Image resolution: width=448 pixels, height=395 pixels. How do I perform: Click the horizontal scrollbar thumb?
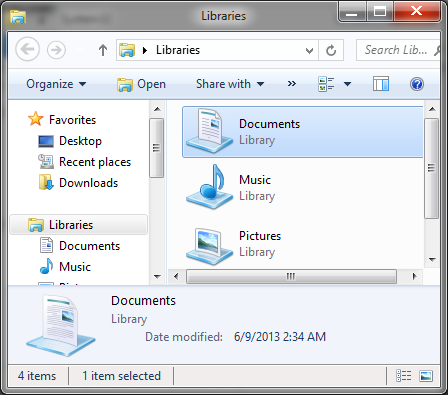(291, 277)
